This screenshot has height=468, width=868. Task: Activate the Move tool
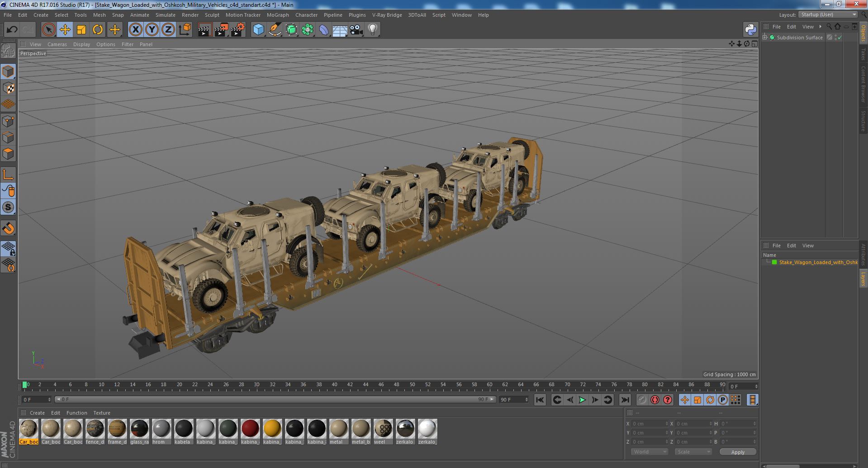(65, 30)
